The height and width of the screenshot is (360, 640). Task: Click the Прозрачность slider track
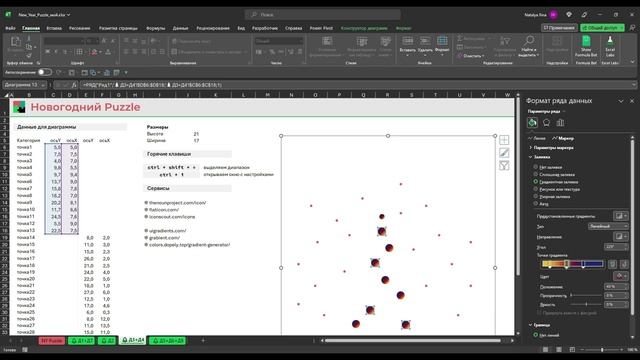pyautogui.click(x=586, y=295)
